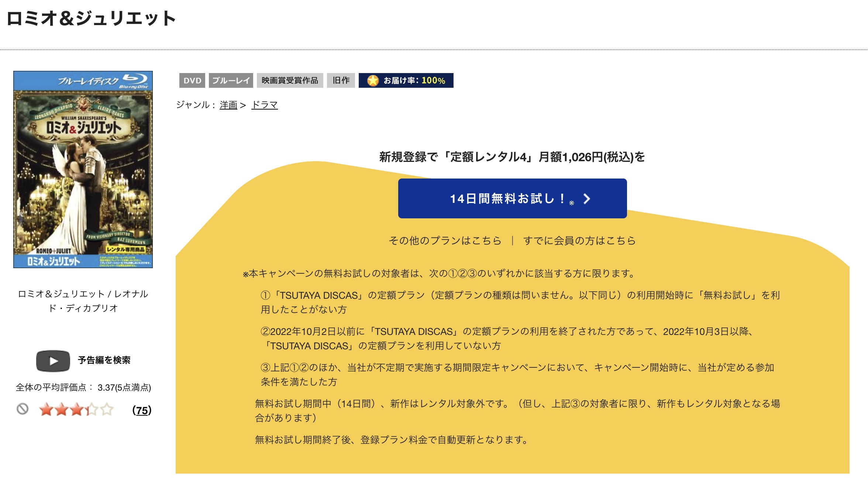Click condition ③ about 期間限定キャンペーン

click(x=517, y=374)
